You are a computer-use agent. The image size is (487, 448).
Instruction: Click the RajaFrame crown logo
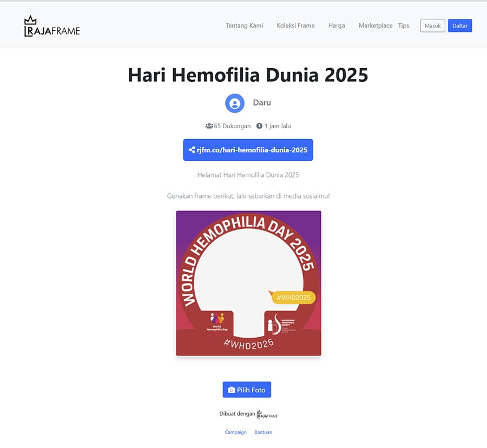(x=52, y=26)
